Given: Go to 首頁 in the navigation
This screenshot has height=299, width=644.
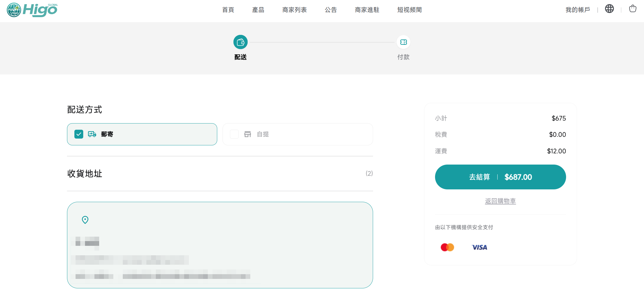Looking at the screenshot, I should [228, 10].
